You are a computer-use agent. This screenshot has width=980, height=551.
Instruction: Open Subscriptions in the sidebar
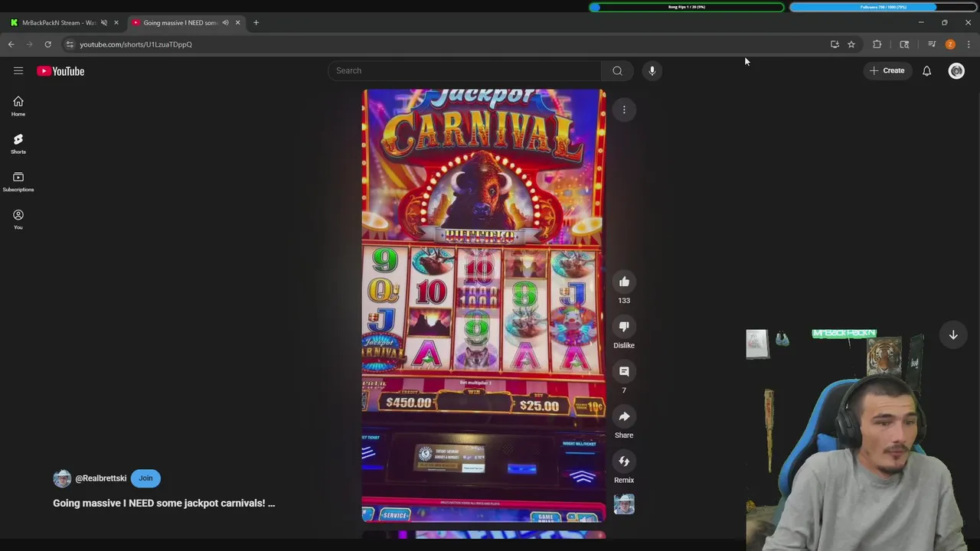click(x=18, y=181)
